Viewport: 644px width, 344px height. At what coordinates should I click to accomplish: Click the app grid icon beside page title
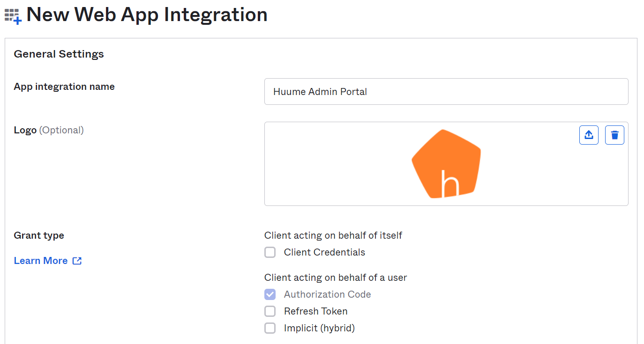13,16
